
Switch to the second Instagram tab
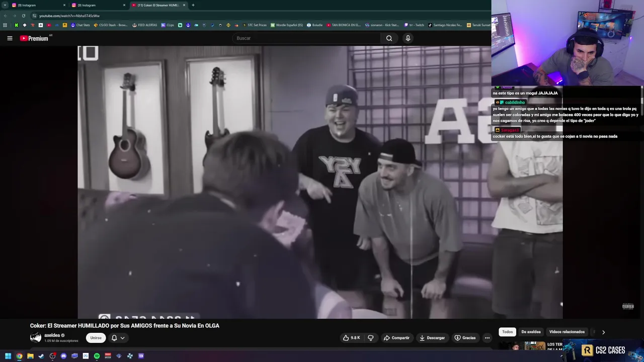click(x=98, y=5)
